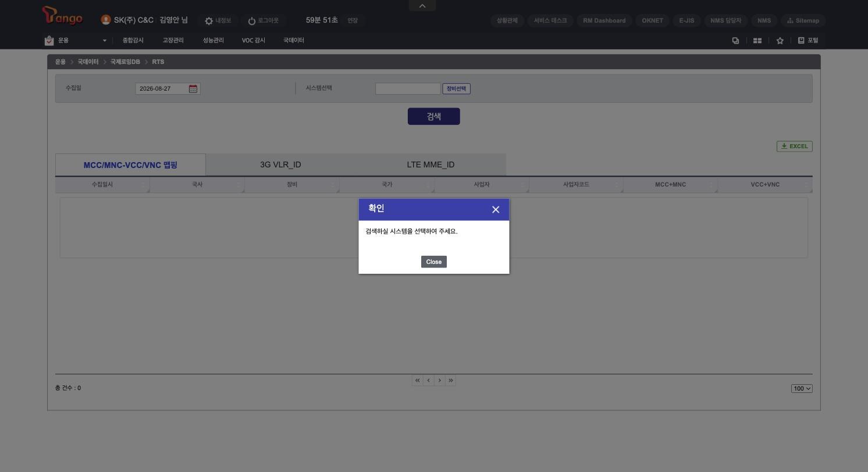Open the NMS 담당자 link
Image resolution: width=868 pixels, height=472 pixels.
point(726,20)
